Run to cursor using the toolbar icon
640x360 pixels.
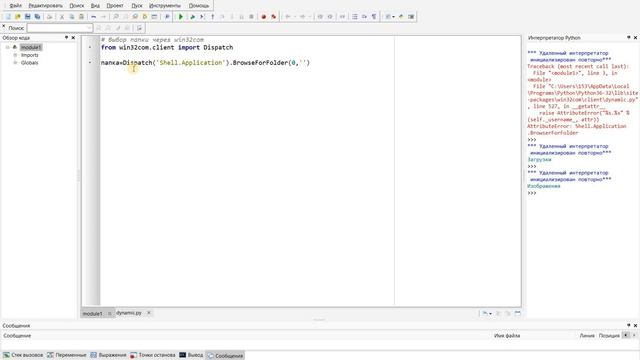(202, 17)
